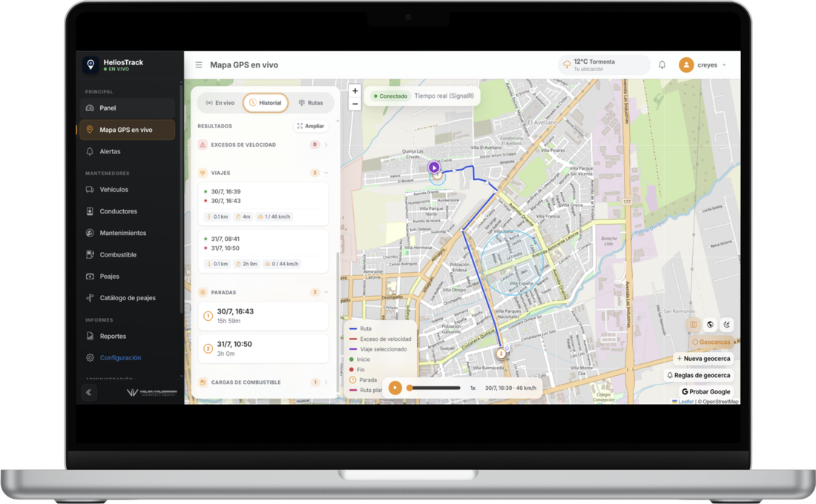Click the Vehículos truck icon in the sidebar
This screenshot has width=816, height=504.
click(90, 190)
